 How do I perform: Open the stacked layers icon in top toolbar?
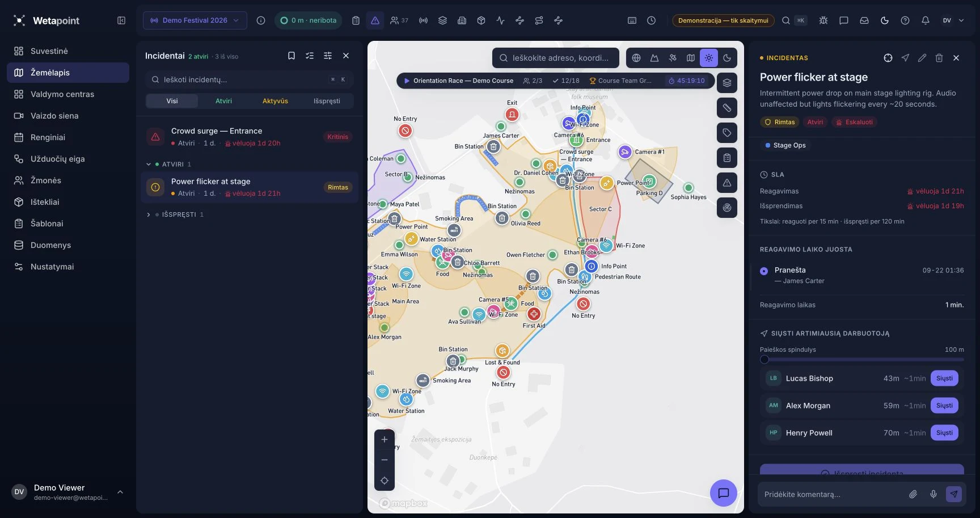[x=443, y=20]
